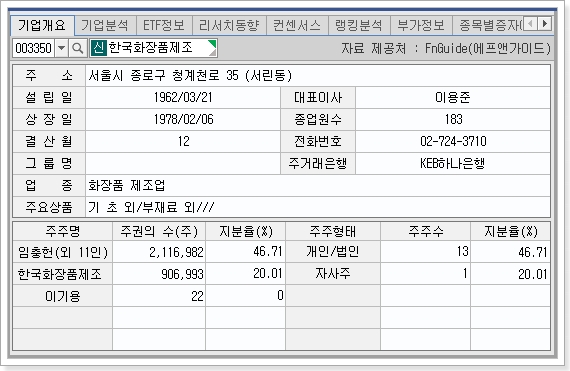Click the stock code field 003350
The width and height of the screenshot is (570, 371).
click(33, 48)
